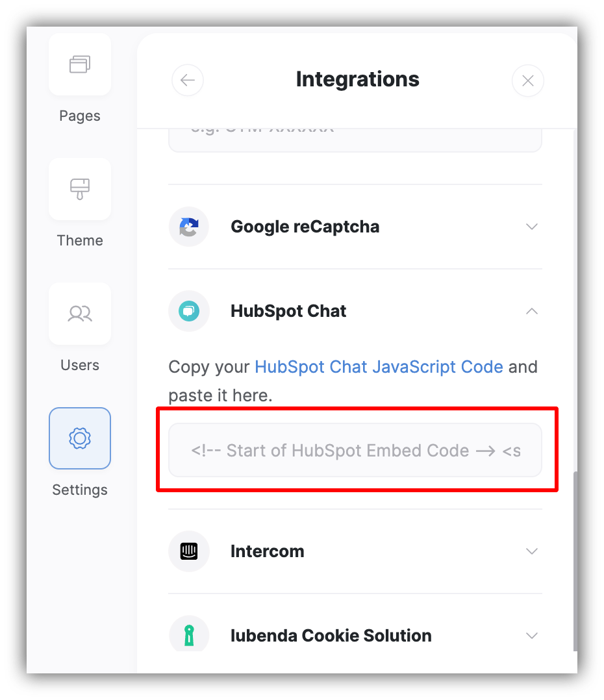Select the Intercom section header
This screenshot has width=604, height=700.
click(x=267, y=551)
